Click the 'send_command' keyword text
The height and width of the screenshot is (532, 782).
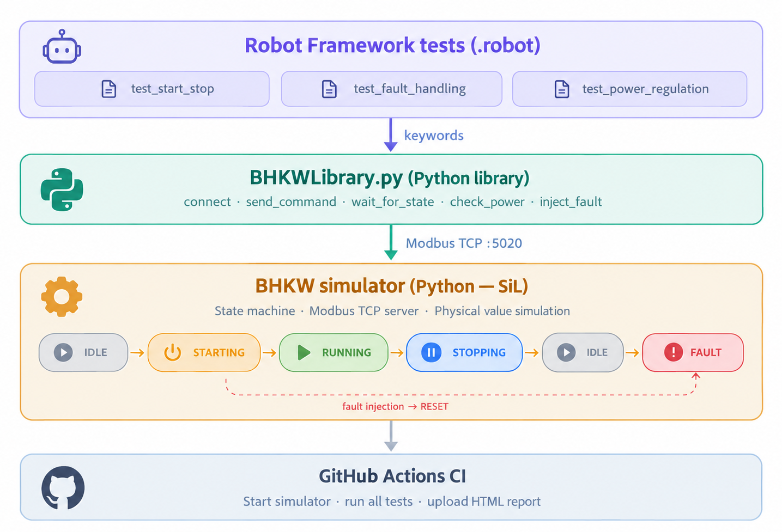point(291,202)
